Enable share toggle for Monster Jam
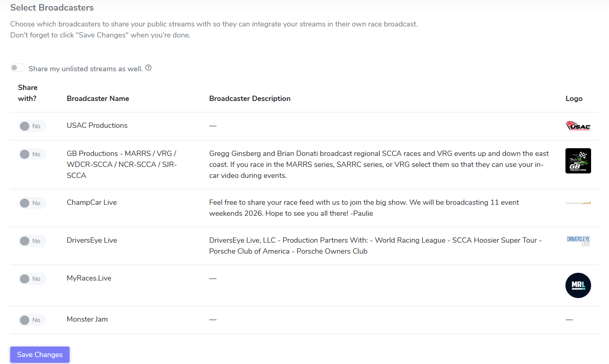 pos(31,320)
